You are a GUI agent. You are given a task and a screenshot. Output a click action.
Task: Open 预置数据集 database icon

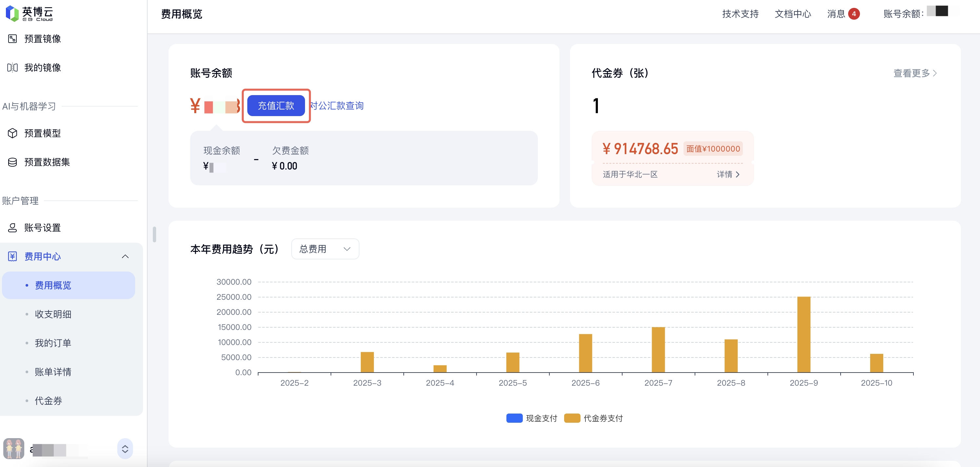click(x=12, y=162)
